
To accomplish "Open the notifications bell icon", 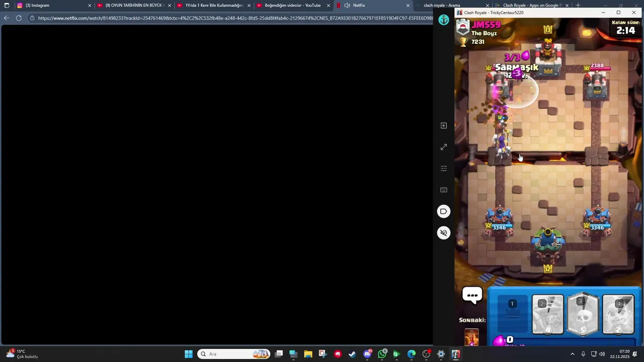I will point(635,354).
